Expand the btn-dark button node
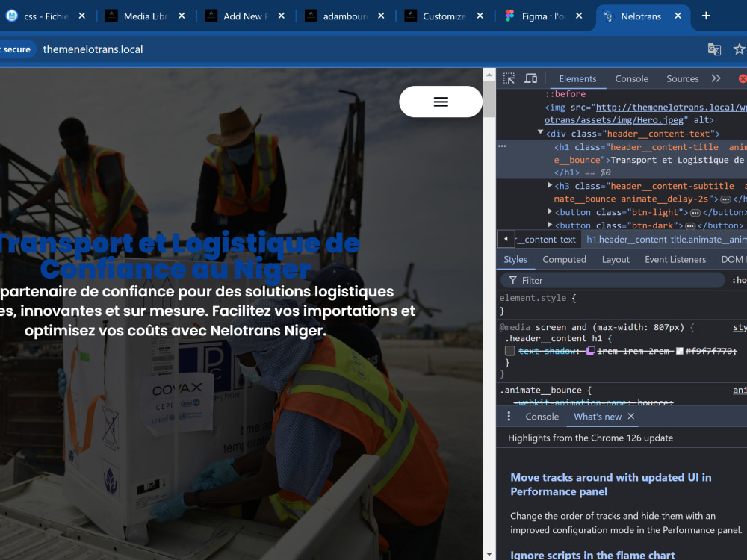Image resolution: width=747 pixels, height=560 pixels. tap(550, 224)
